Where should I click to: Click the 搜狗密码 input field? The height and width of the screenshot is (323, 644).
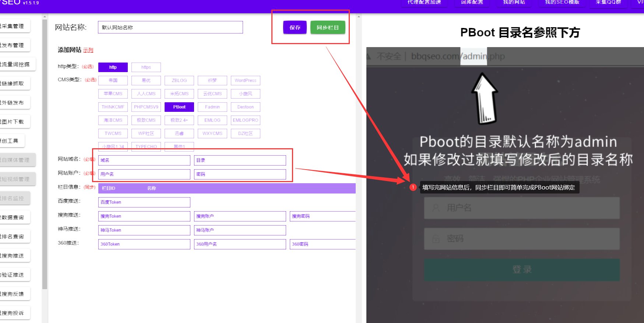click(x=323, y=216)
